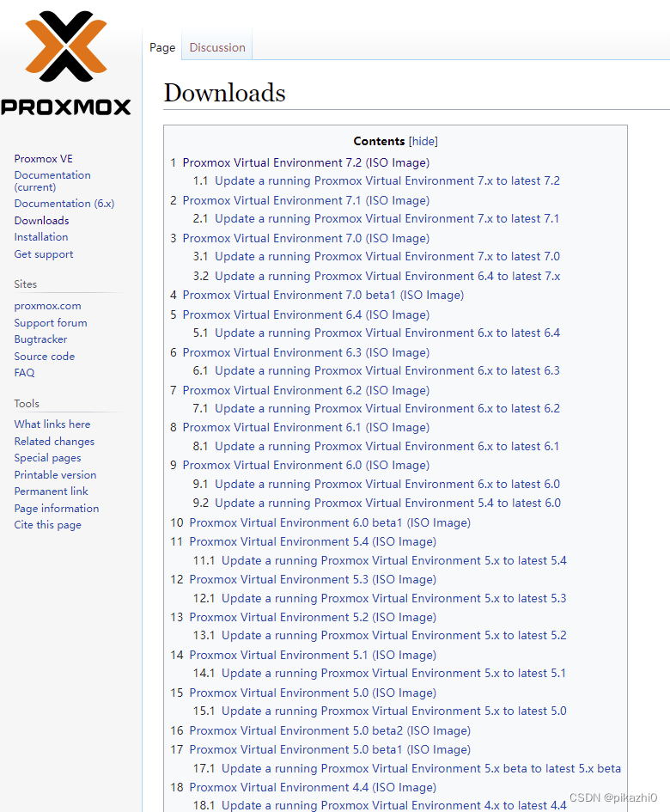Image resolution: width=670 pixels, height=812 pixels.
Task: Open Related changes tool
Action: coord(54,442)
